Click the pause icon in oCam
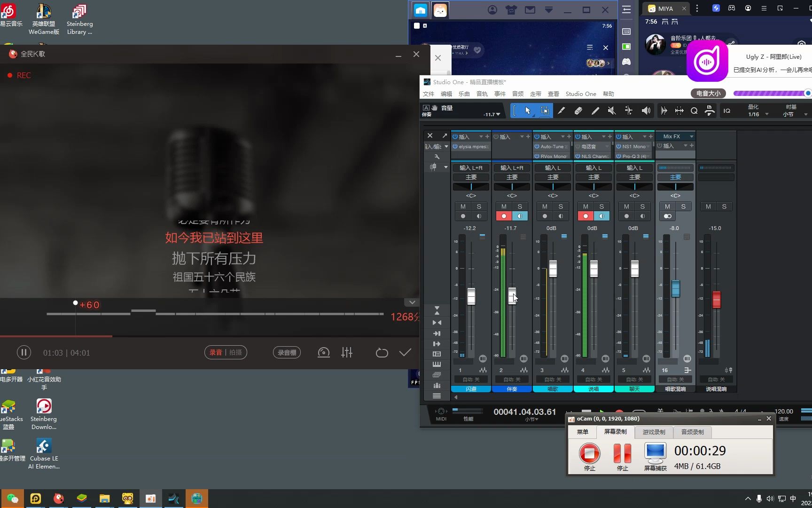This screenshot has height=508, width=812. (x=622, y=453)
